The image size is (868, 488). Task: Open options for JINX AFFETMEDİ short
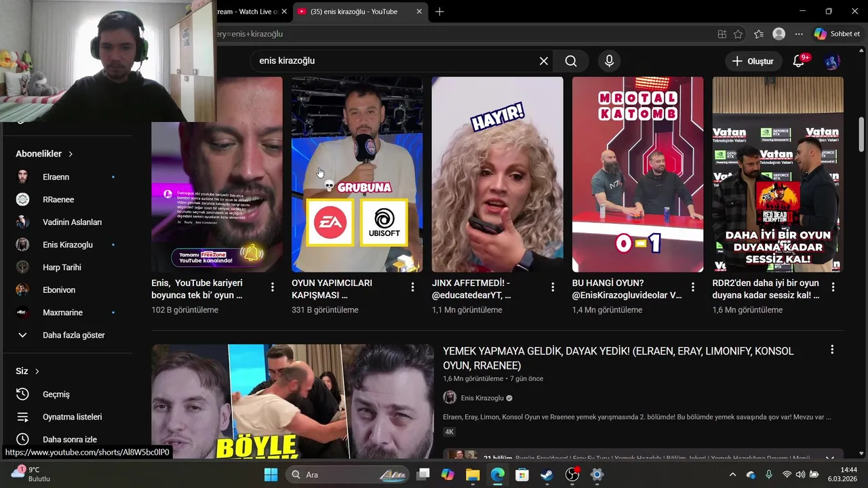(553, 287)
